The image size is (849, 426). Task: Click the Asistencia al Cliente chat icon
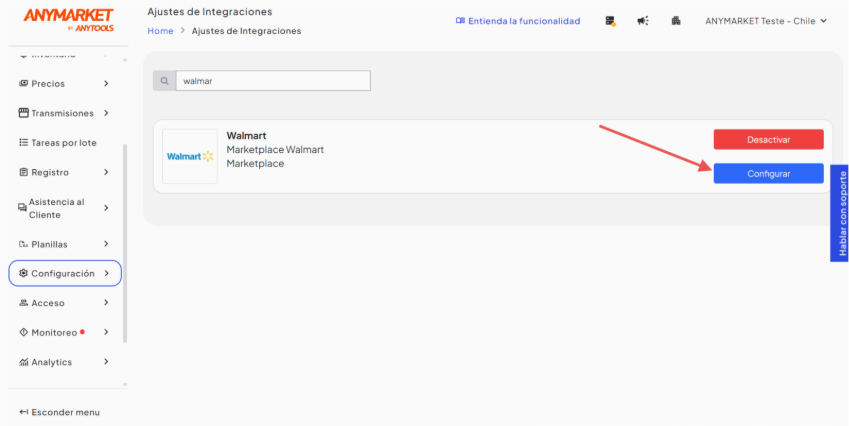(x=22, y=208)
